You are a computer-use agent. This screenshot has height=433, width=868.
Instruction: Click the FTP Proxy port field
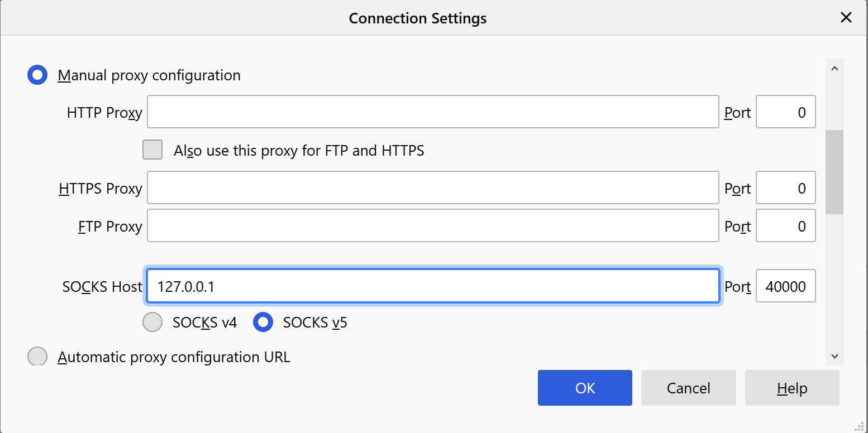(785, 226)
